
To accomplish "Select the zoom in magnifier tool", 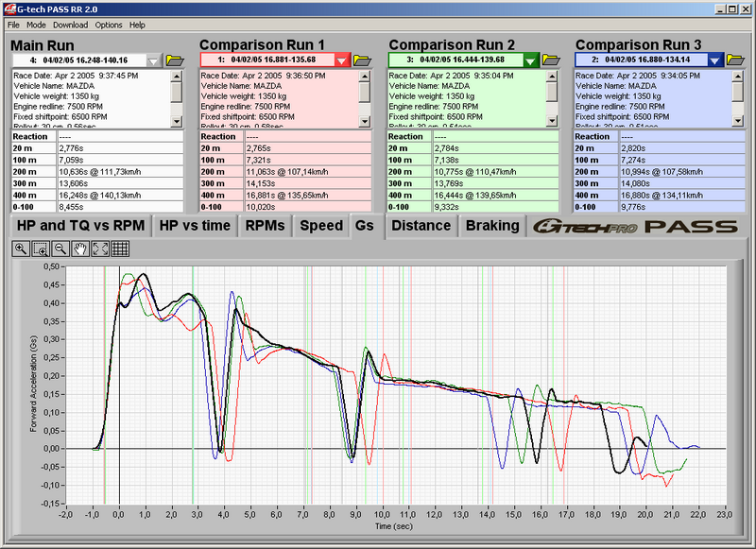I will click(21, 249).
